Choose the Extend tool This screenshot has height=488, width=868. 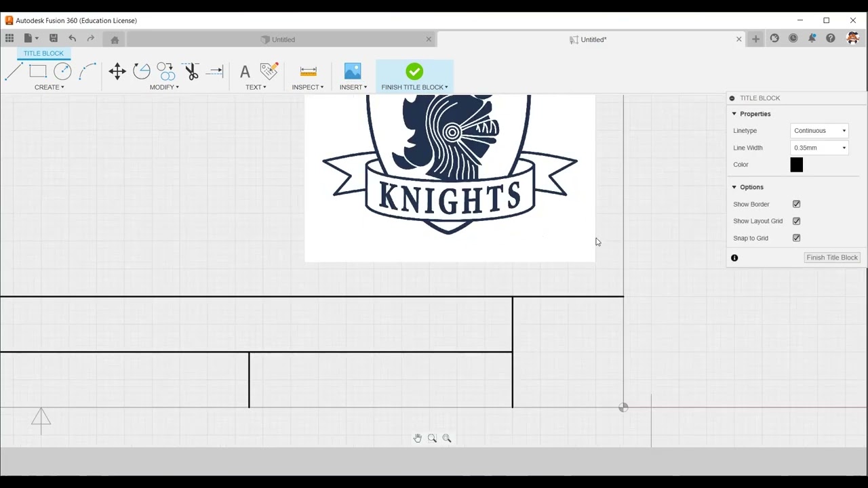pyautogui.click(x=215, y=71)
